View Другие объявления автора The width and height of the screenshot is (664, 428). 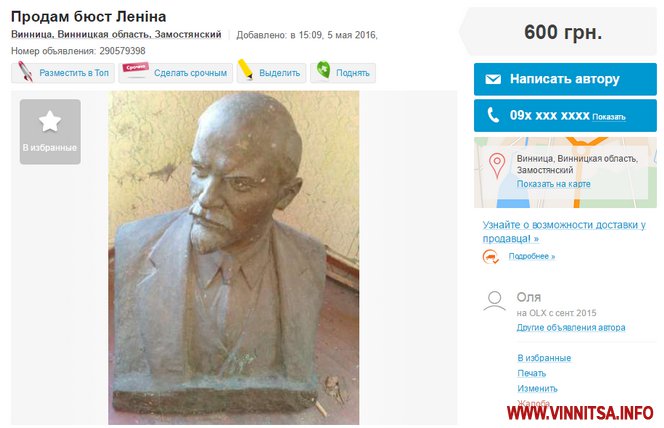[x=570, y=327]
